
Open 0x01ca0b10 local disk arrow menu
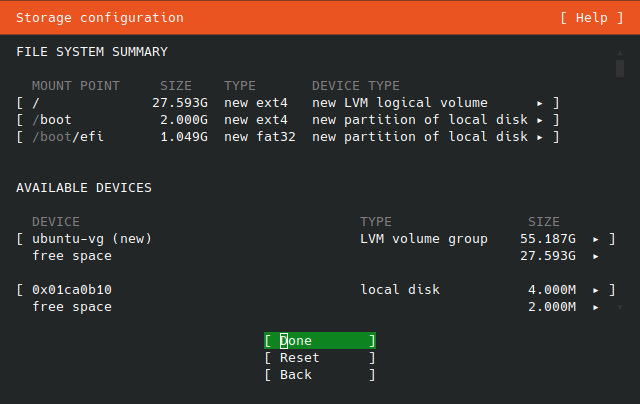[x=596, y=291]
